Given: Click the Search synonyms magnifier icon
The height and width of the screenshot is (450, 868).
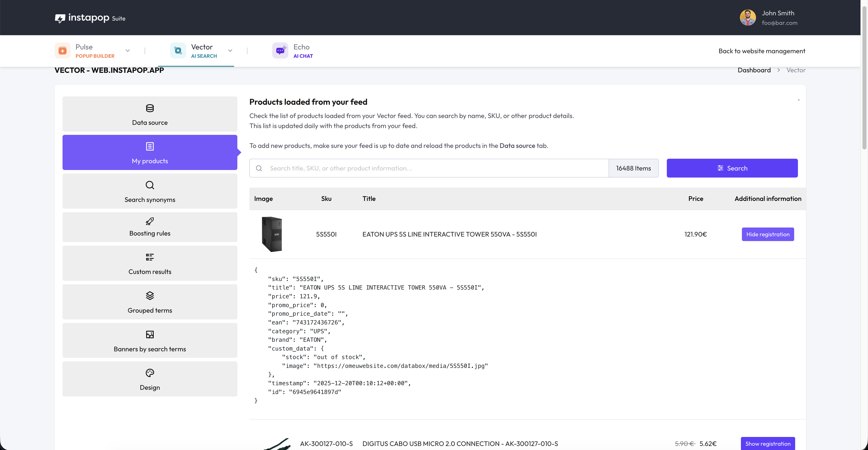Looking at the screenshot, I should tap(150, 185).
